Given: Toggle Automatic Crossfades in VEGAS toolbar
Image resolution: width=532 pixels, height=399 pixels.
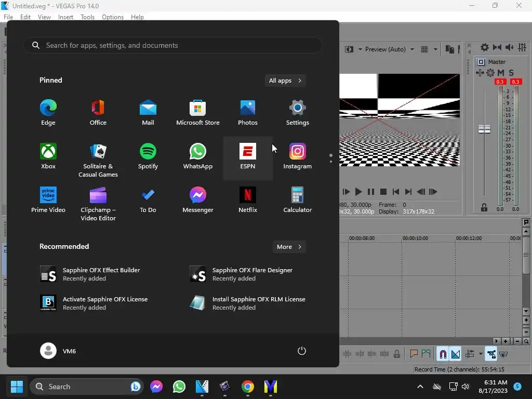Looking at the screenshot, I should (x=456, y=354).
